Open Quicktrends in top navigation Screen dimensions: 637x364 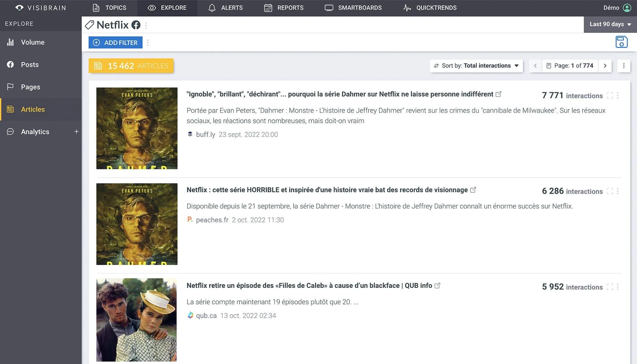point(430,8)
